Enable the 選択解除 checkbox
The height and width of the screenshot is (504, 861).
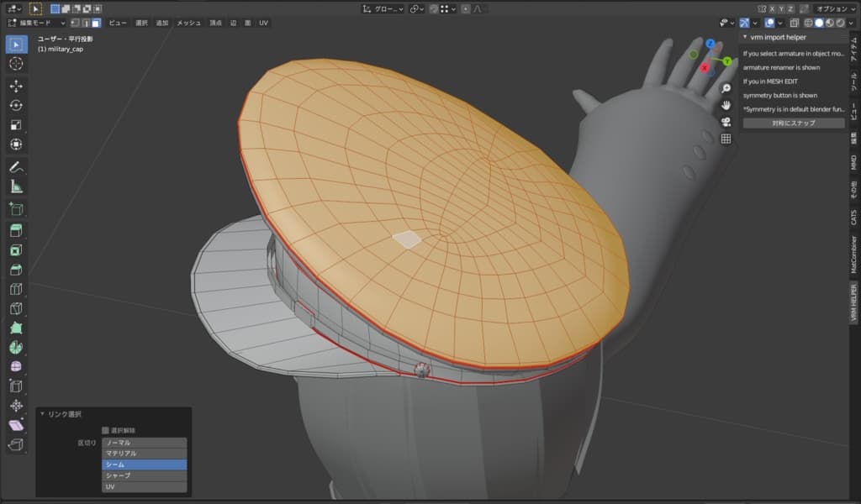click(x=106, y=430)
